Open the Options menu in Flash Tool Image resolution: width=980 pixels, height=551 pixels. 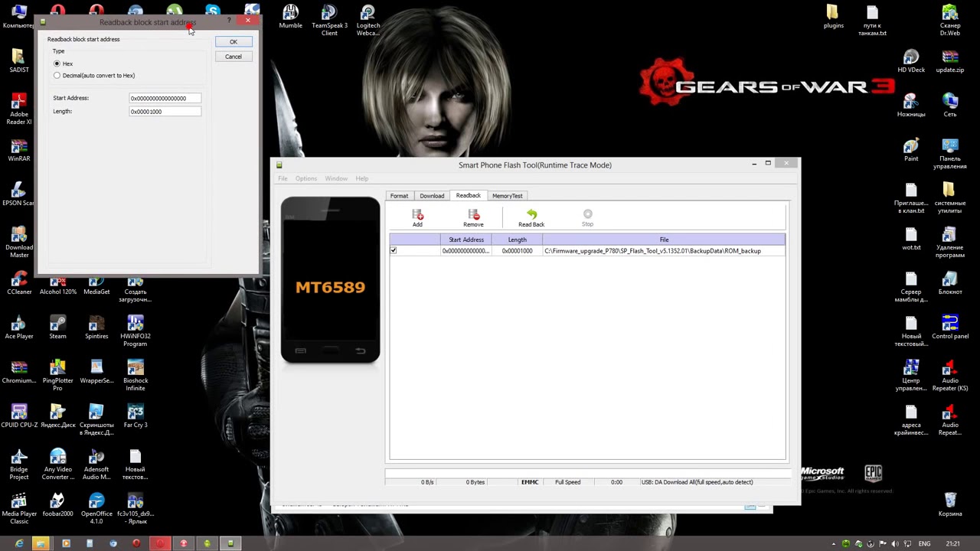pos(306,178)
